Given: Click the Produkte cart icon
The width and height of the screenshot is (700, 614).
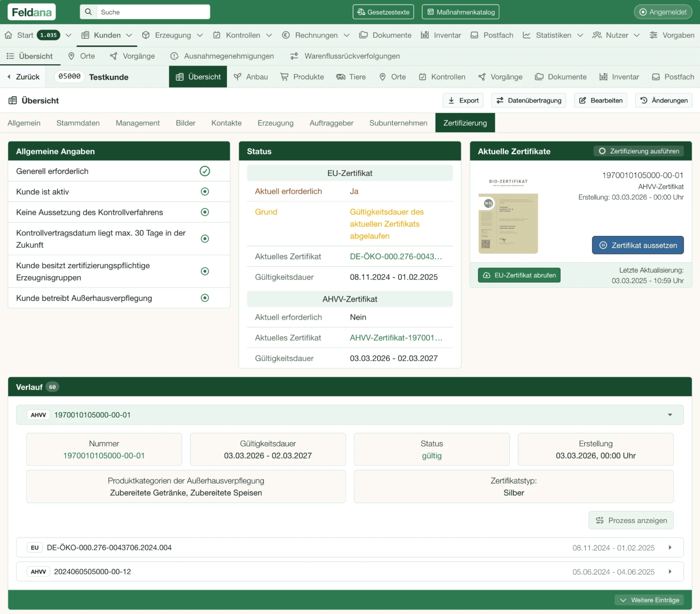Looking at the screenshot, I should 284,77.
